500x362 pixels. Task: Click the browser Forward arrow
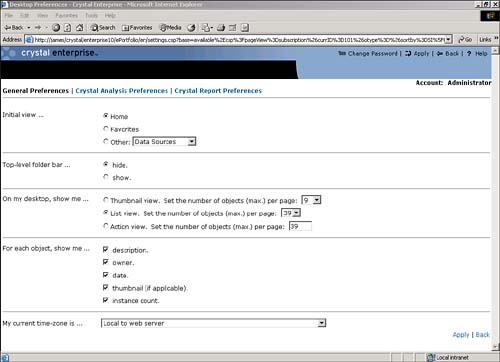(x=38, y=28)
